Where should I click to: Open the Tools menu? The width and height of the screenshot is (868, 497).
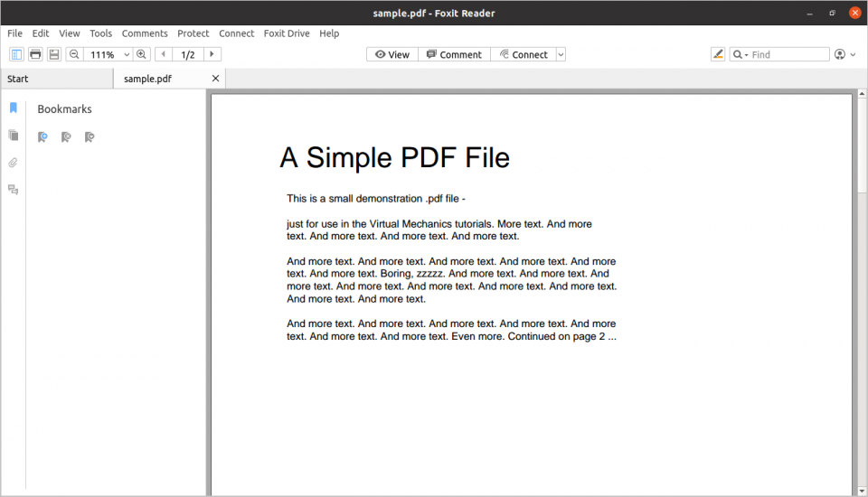pos(100,33)
